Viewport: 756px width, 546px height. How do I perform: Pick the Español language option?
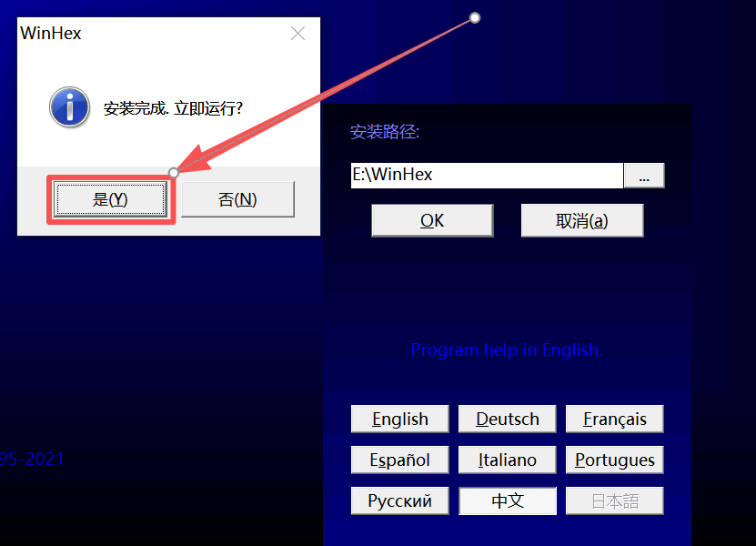pyautogui.click(x=399, y=460)
